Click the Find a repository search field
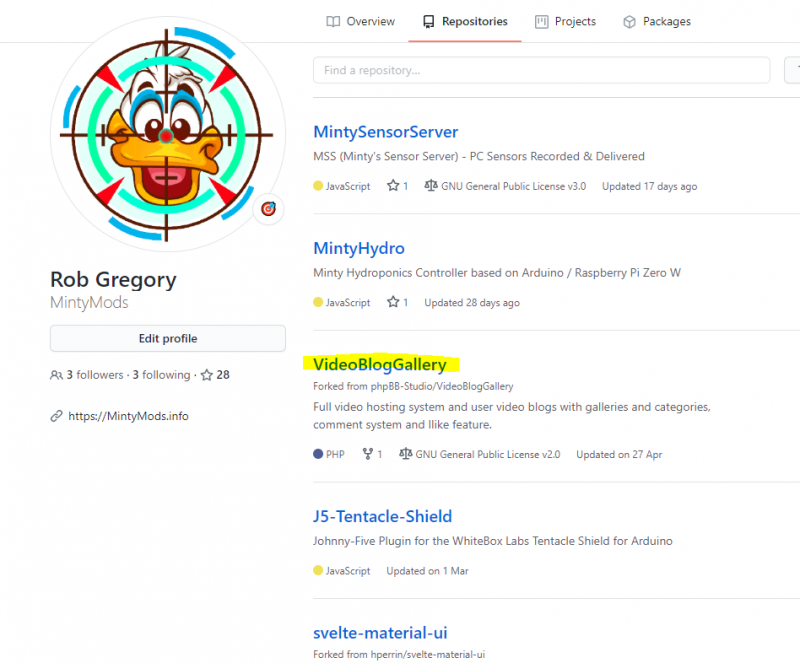This screenshot has height=663, width=800. point(541,70)
